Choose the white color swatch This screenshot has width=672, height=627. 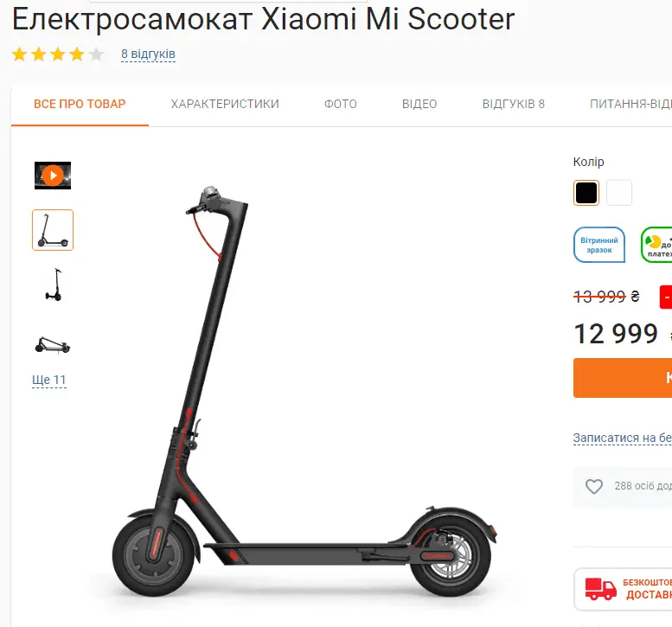click(x=619, y=193)
